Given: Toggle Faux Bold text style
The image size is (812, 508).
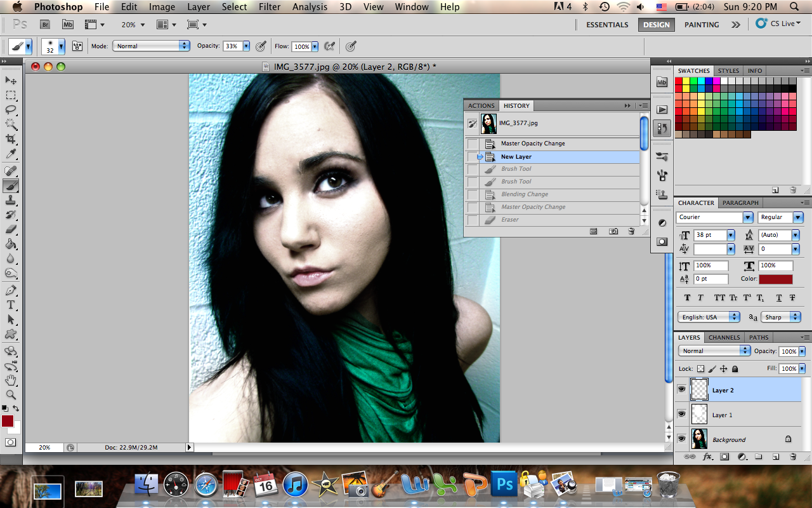Looking at the screenshot, I should [687, 298].
